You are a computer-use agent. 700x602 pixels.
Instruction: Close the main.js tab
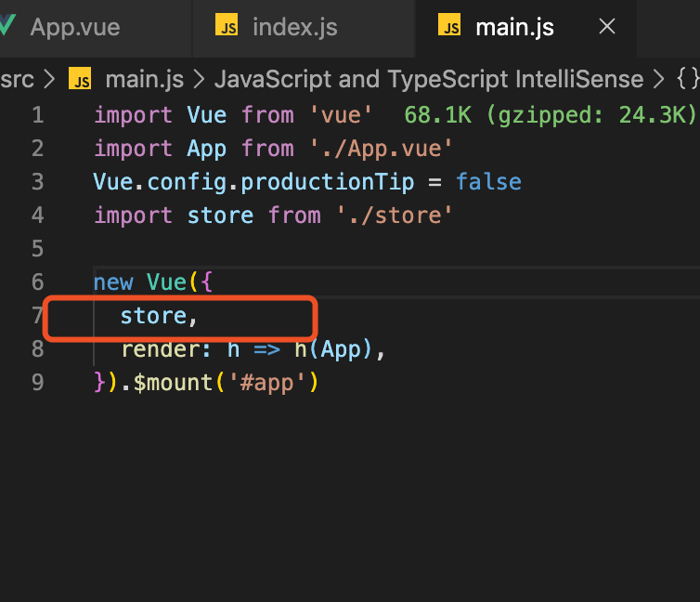coord(606,26)
